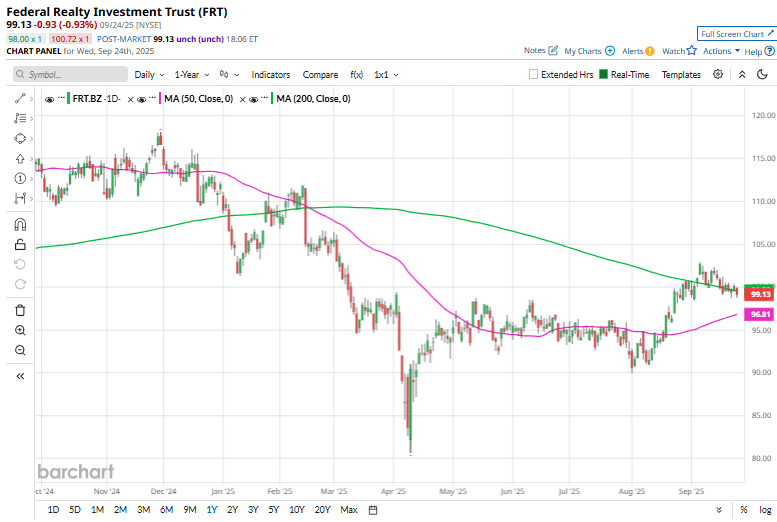Select the 20Y time range
The width and height of the screenshot is (777, 522).
click(322, 510)
